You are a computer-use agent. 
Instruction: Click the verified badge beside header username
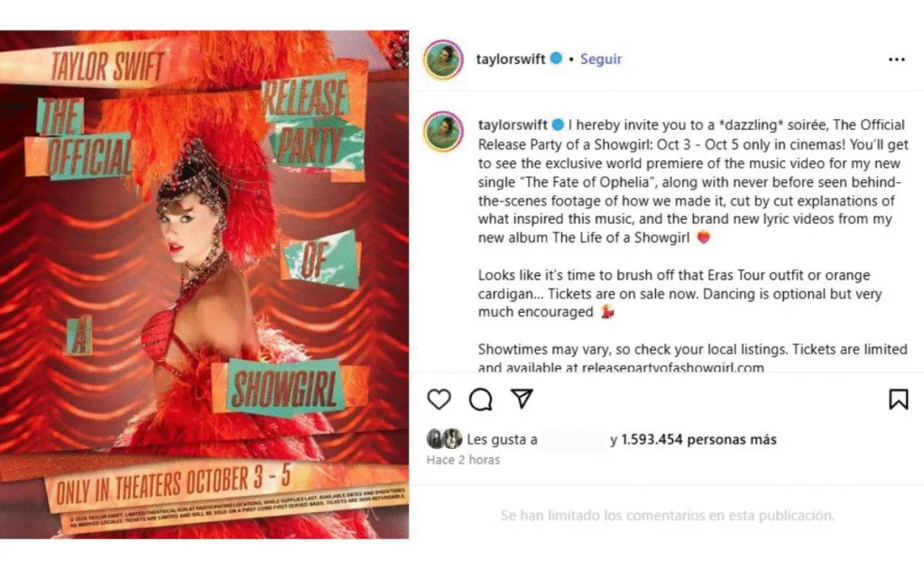556,59
